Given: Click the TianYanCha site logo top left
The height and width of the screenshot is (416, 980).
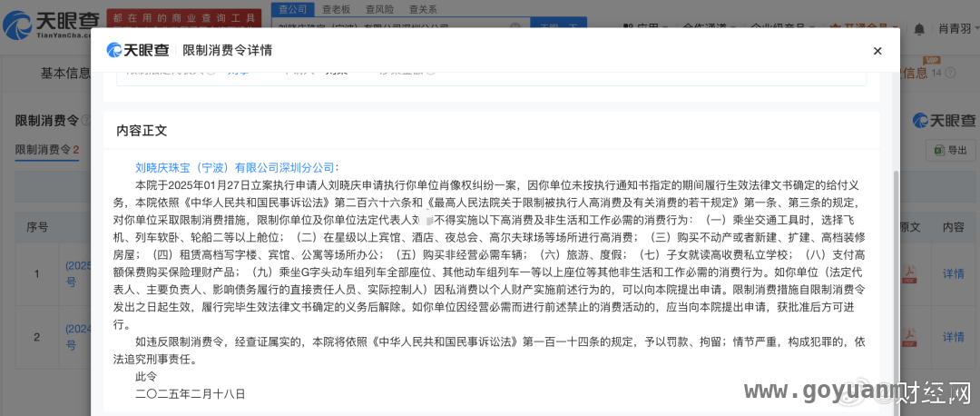Looking at the screenshot, I should click(x=49, y=25).
